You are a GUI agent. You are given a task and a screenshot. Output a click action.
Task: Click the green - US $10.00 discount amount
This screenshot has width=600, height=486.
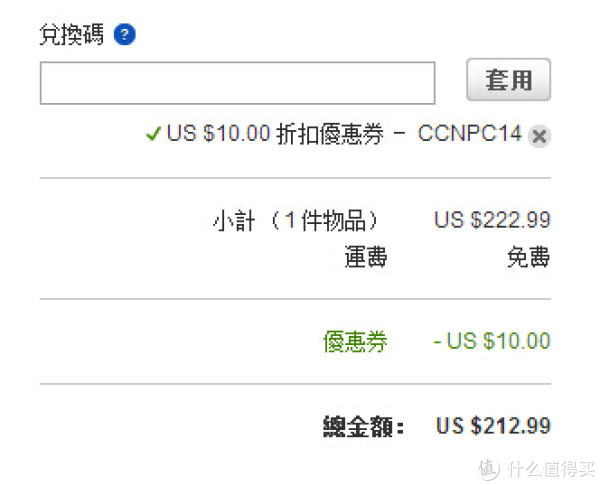point(492,341)
